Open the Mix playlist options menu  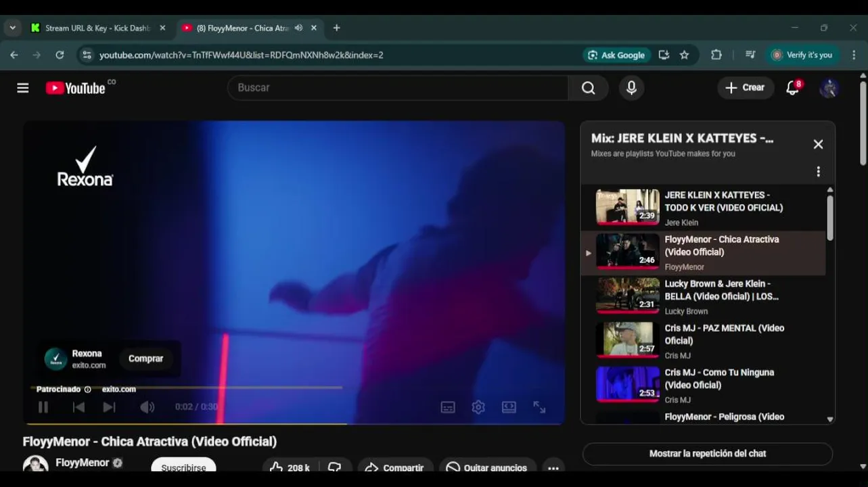(x=818, y=172)
